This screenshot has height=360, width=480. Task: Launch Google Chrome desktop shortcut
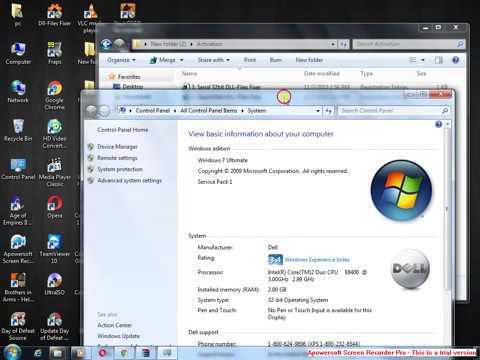click(55, 95)
